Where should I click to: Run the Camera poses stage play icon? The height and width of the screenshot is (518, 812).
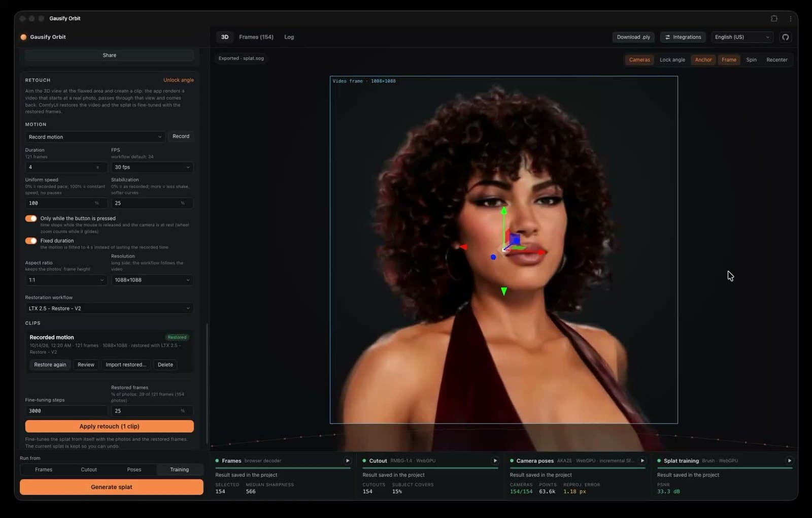tap(642, 461)
